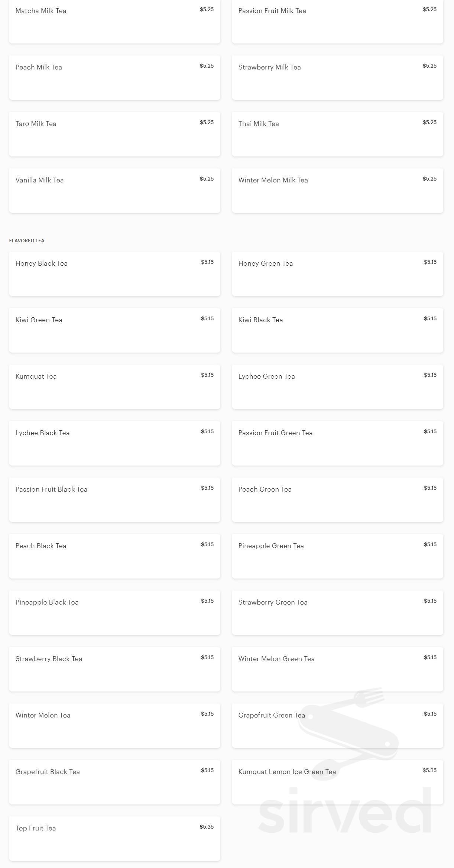454x868 pixels.
Task: Click the Vanilla Milk Tea price
Action: click(207, 179)
